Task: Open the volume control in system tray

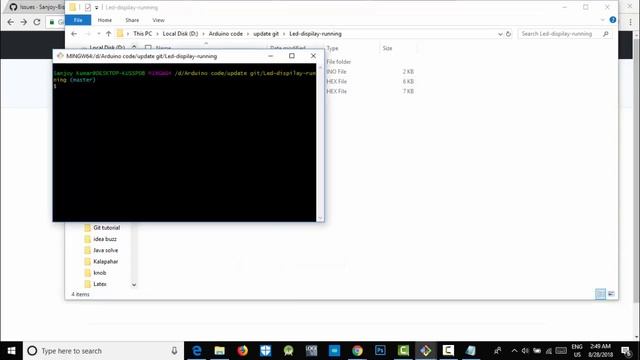Action: [525, 351]
